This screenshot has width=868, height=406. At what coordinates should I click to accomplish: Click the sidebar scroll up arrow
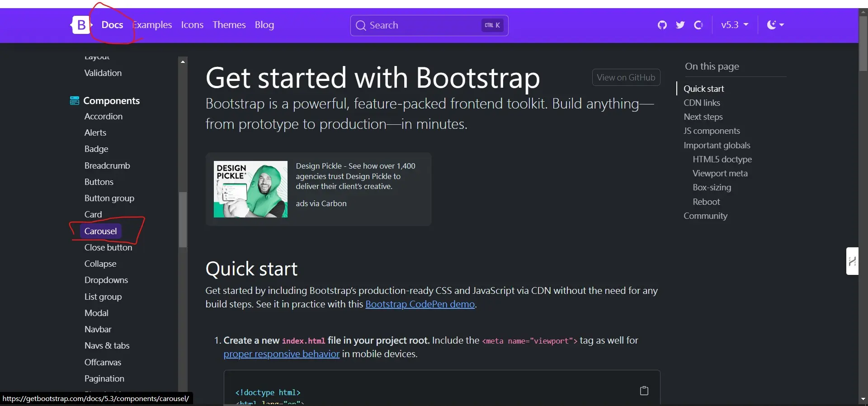point(183,61)
